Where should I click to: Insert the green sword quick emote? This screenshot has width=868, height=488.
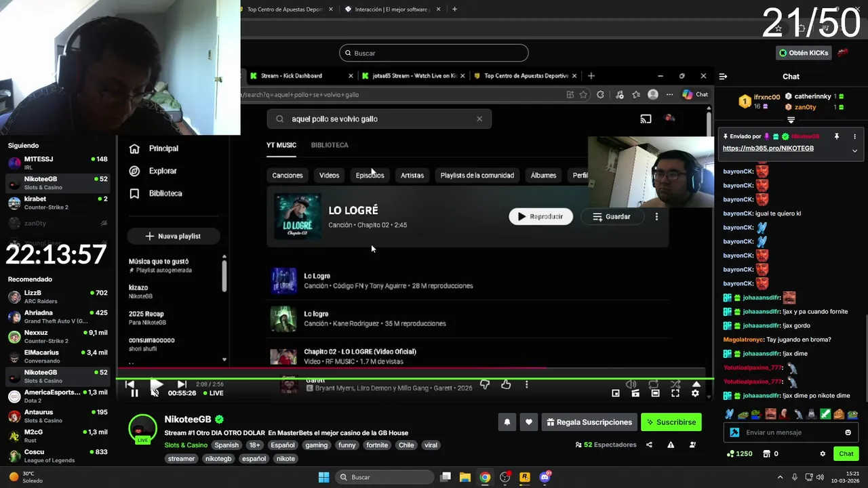point(825,414)
